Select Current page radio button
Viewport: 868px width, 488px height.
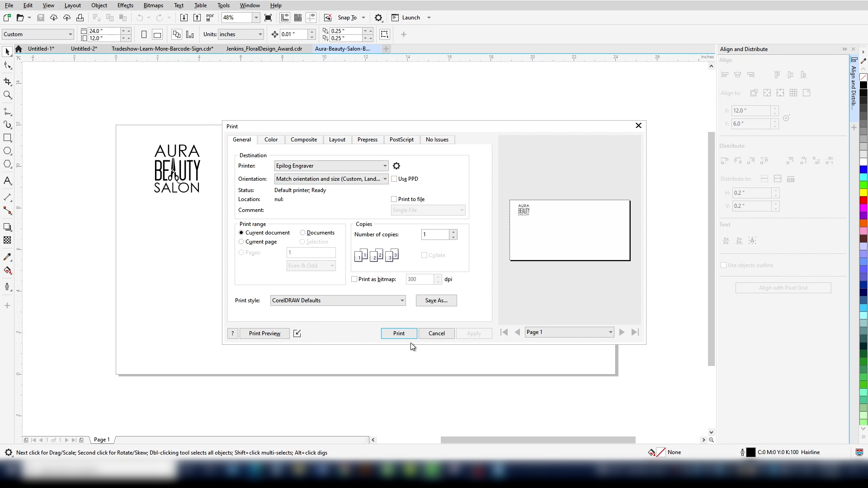[241, 242]
